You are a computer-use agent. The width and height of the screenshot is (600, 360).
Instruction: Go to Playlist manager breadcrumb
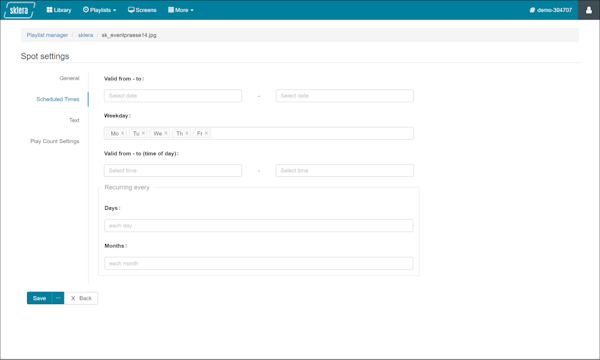click(47, 35)
